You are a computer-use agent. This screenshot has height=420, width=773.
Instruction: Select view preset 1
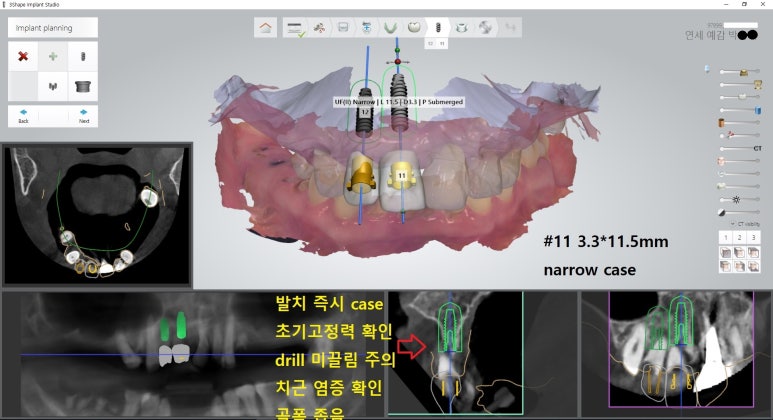[726, 237]
